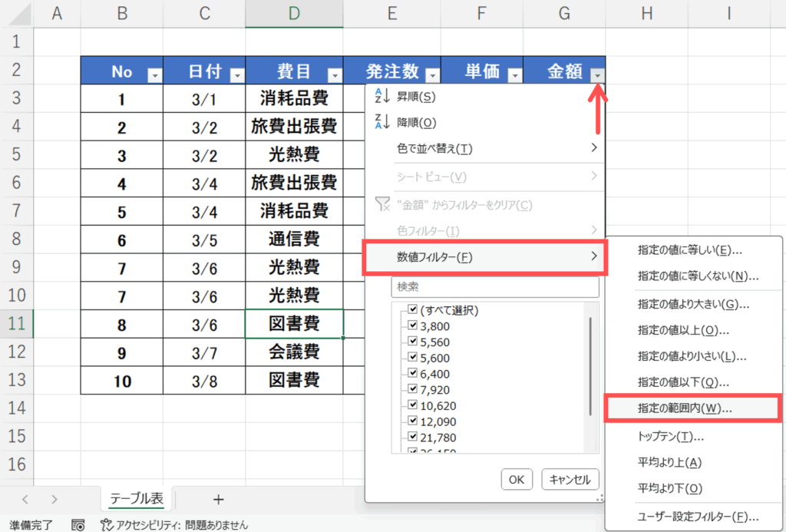Uncheck the 3,800 value checkbox
Screen dimensions: 786x532
(412, 325)
